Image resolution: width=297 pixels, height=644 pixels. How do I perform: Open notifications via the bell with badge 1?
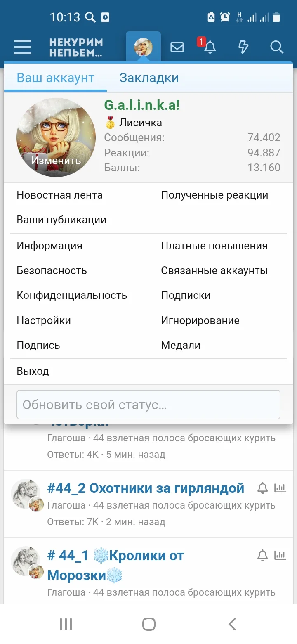pos(210,47)
